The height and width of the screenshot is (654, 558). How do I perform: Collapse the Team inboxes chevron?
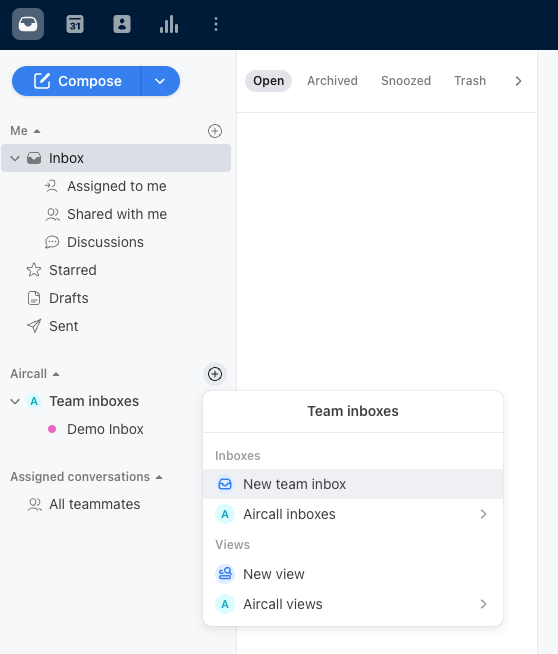tap(15, 401)
